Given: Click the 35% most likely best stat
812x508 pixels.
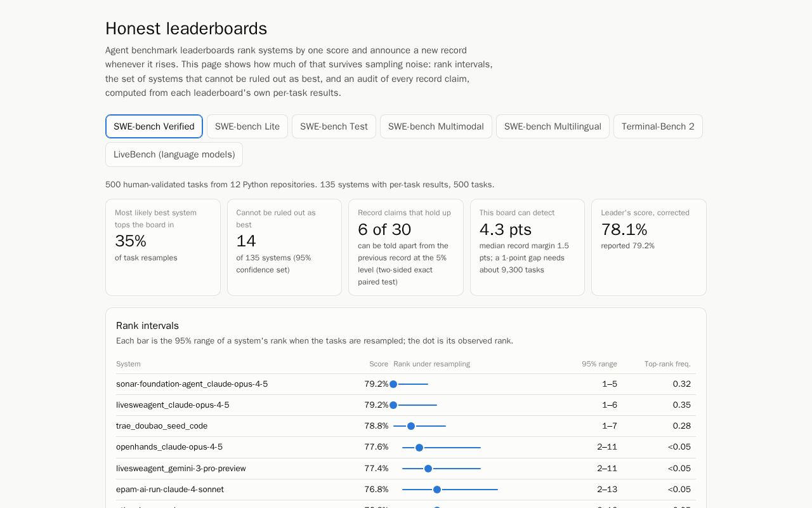Looking at the screenshot, I should [x=131, y=241].
